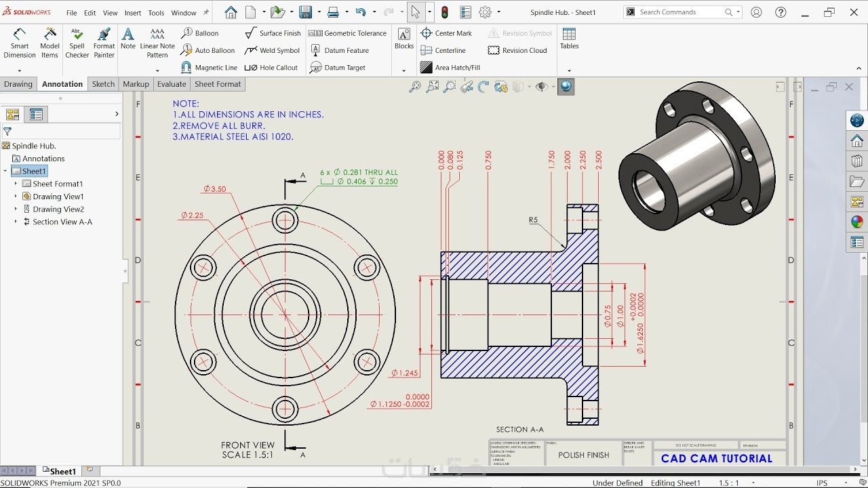Open the Tables tool
868x488 pixels.
569,38
